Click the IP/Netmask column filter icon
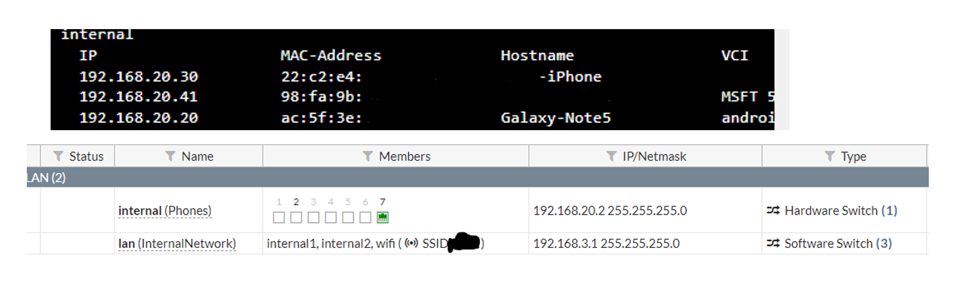 click(611, 156)
